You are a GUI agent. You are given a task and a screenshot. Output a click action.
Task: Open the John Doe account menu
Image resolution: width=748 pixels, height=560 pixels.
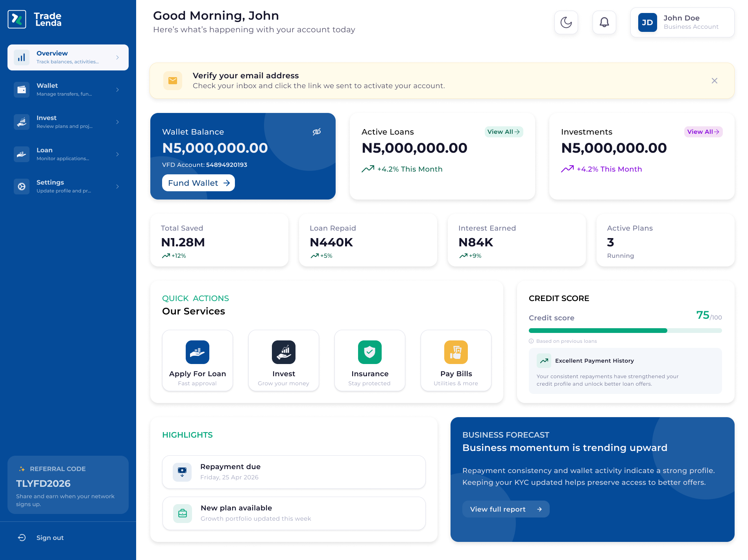tap(682, 22)
